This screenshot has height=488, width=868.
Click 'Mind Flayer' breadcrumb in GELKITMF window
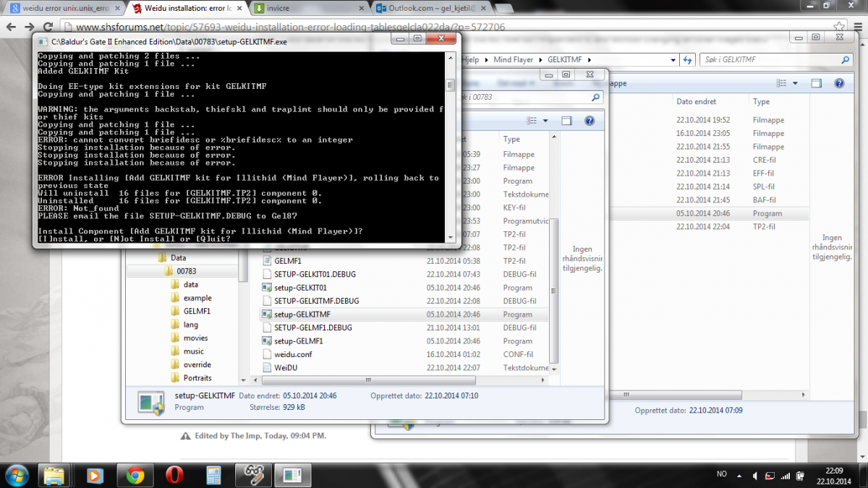click(x=513, y=60)
